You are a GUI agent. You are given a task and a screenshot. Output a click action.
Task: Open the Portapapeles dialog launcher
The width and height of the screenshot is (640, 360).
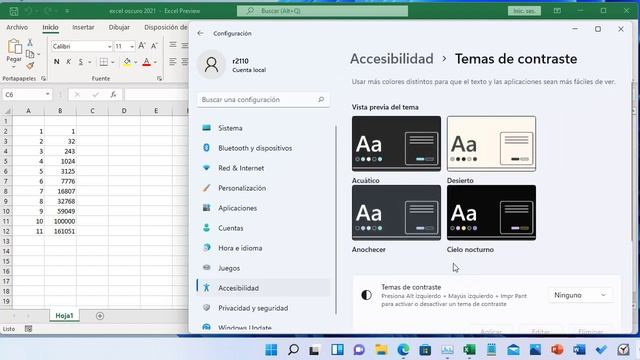43,78
